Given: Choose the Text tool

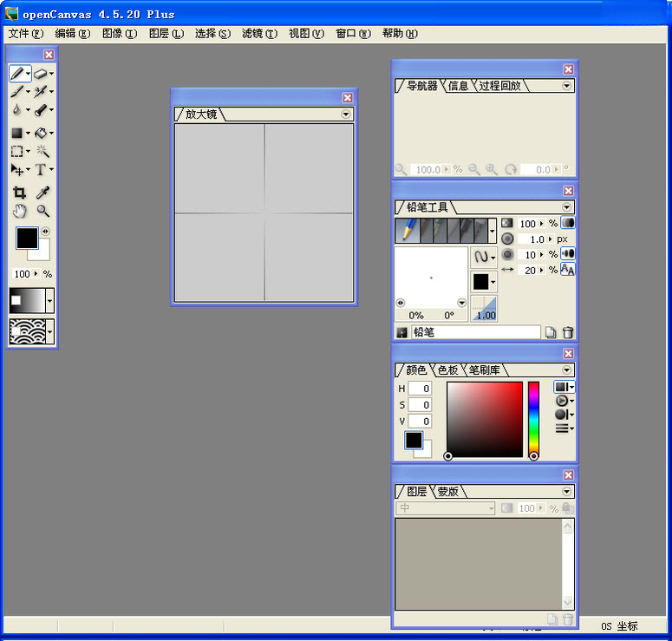Looking at the screenshot, I should click(40, 170).
